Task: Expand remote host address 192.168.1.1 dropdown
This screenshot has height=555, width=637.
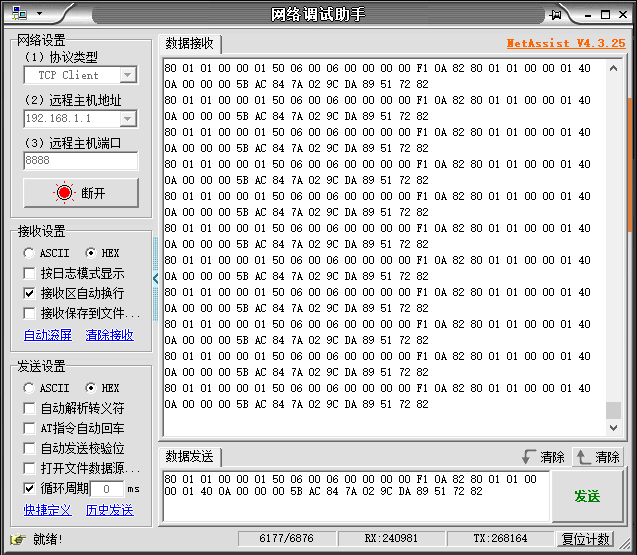Action: (128, 119)
